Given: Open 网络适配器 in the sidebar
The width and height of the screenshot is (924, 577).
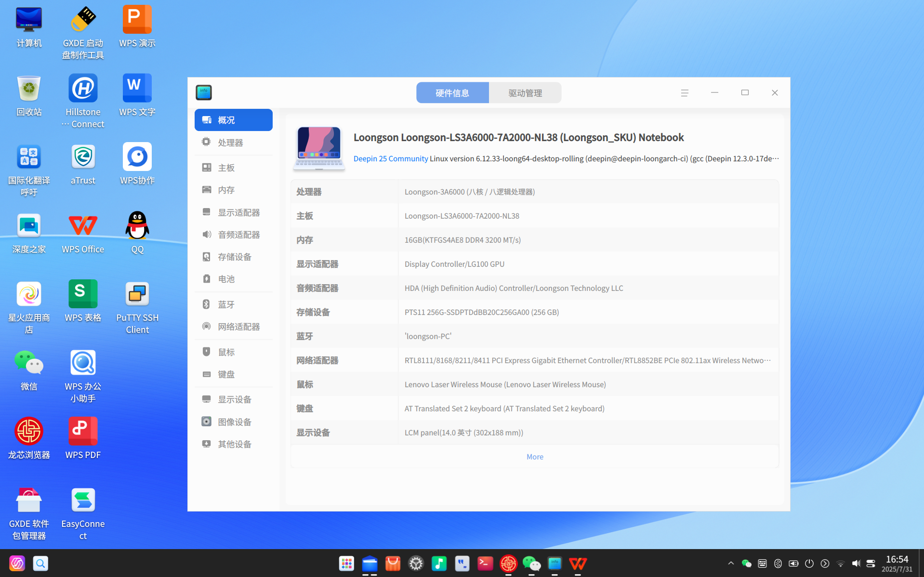Looking at the screenshot, I should pos(233,327).
